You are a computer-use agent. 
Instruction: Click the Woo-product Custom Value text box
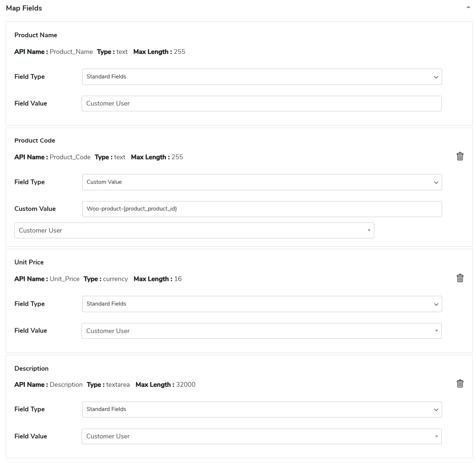point(262,209)
